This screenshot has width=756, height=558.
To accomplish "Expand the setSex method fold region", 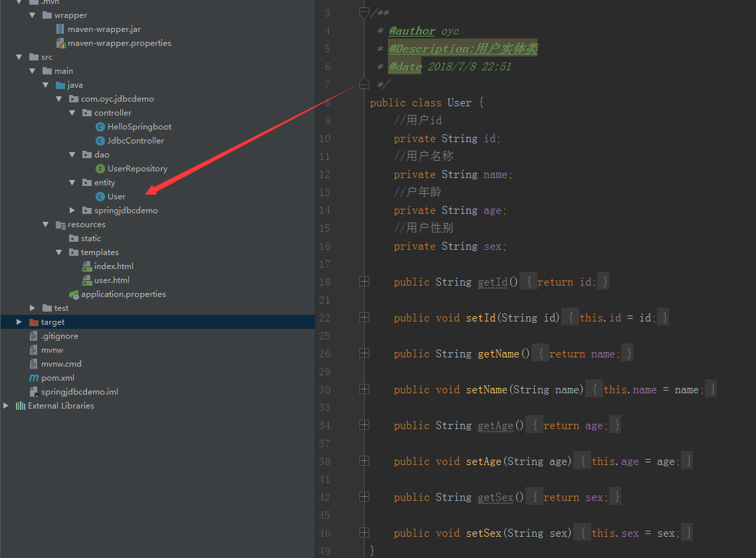I will (x=363, y=532).
